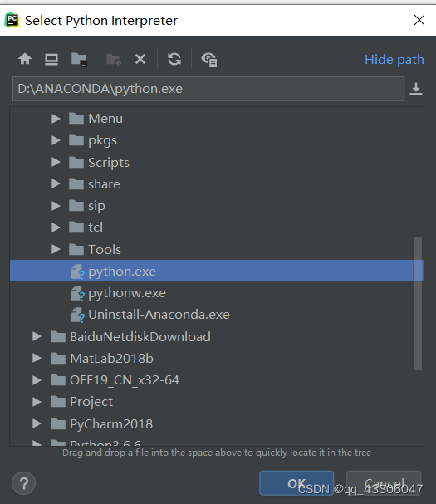Image resolution: width=436 pixels, height=504 pixels.
Task: Go to the Project directory icon
Action: click(79, 60)
